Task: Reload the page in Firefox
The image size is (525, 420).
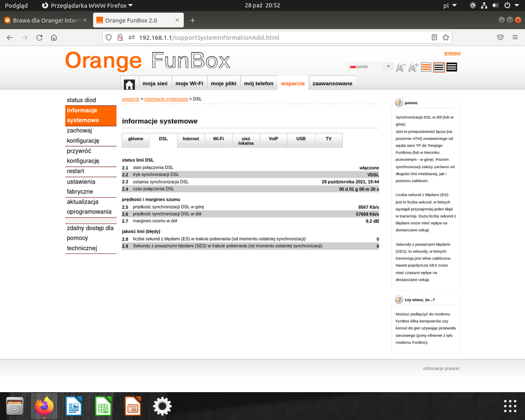Action: point(39,38)
